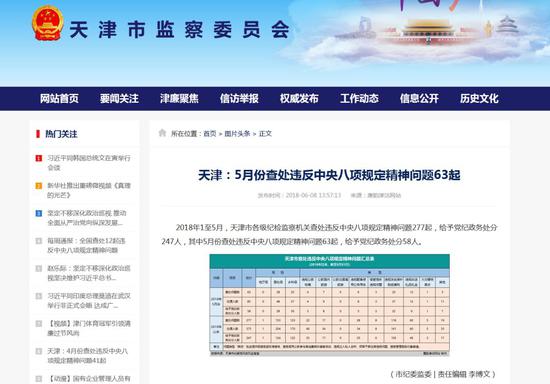Open the 要闻关注 navigation item
Viewport: 550px width, 384px height.
pyautogui.click(x=119, y=99)
